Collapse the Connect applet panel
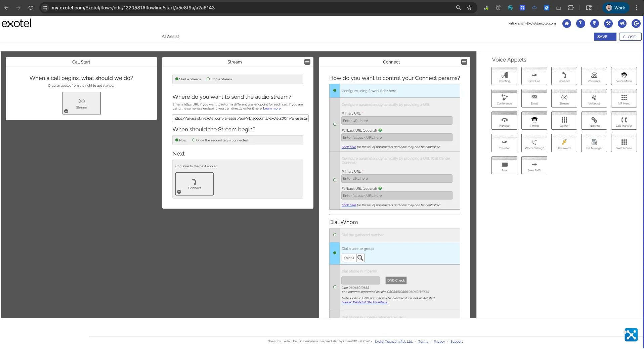Image resolution: width=644 pixels, height=349 pixels. (x=464, y=62)
